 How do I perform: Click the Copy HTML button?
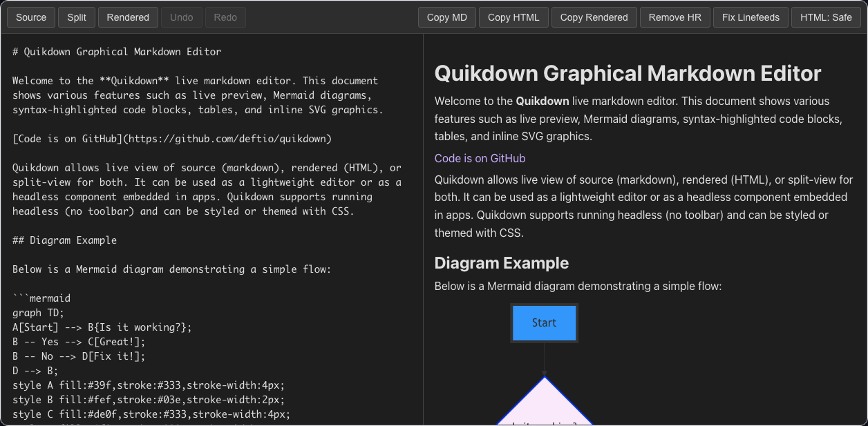[513, 17]
